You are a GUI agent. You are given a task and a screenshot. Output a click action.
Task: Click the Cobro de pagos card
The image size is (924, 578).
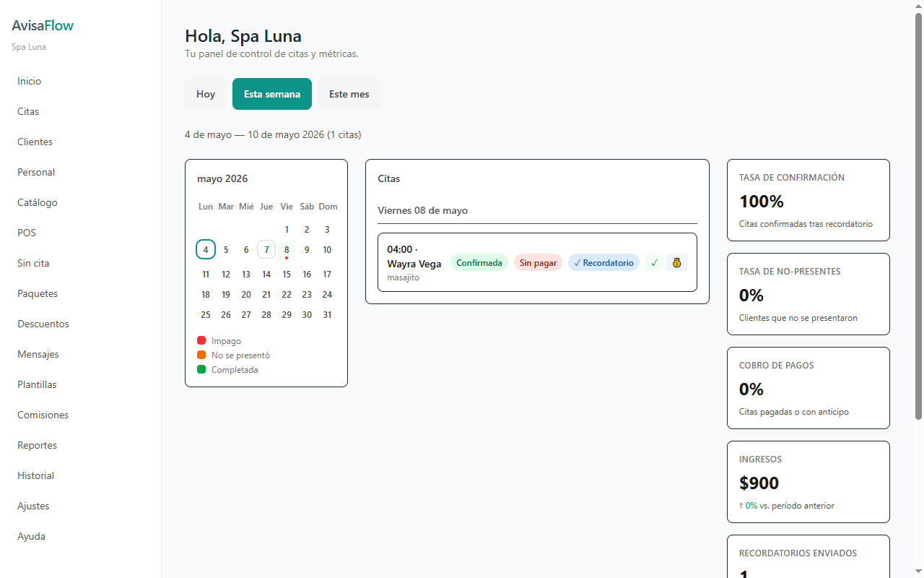pyautogui.click(x=808, y=388)
